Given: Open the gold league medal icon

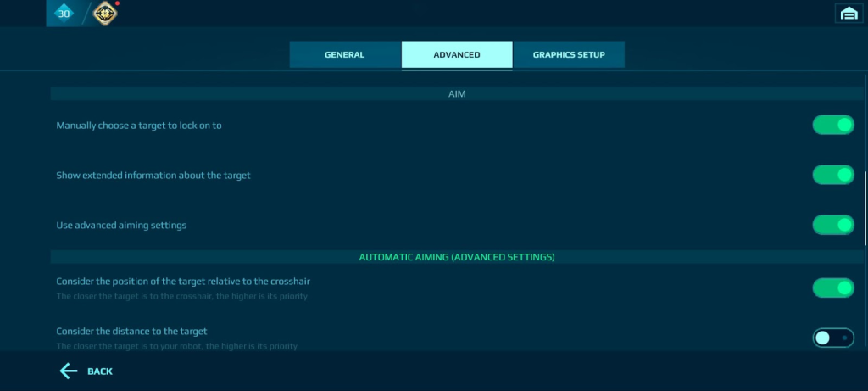Looking at the screenshot, I should pos(105,13).
